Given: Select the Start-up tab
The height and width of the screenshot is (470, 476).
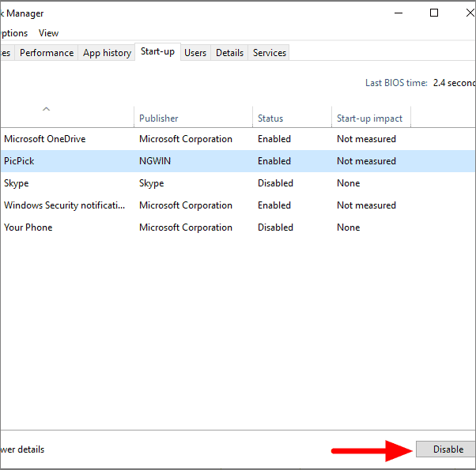Looking at the screenshot, I should click(x=157, y=51).
